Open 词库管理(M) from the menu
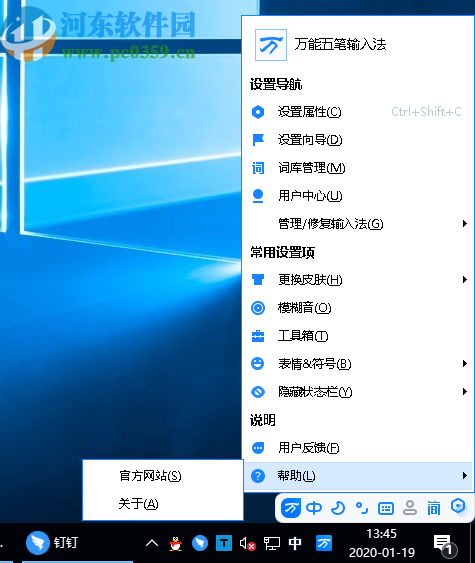The height and width of the screenshot is (563, 475). (358, 168)
